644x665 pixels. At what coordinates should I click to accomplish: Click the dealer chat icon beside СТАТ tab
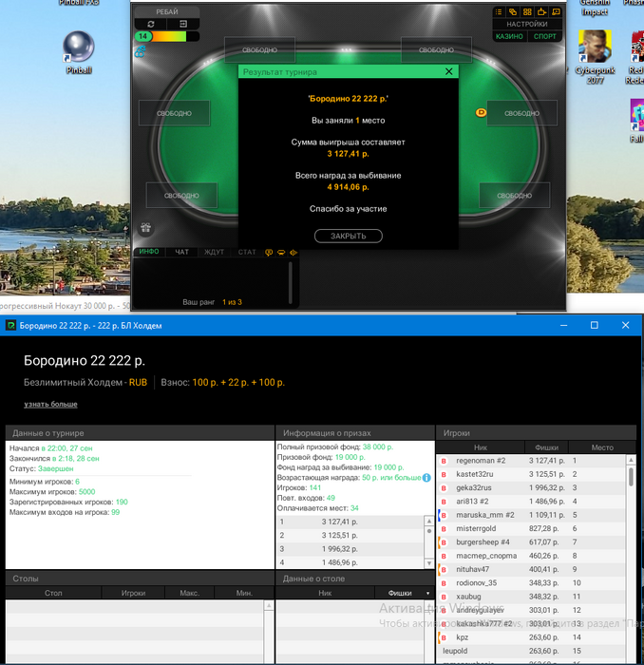pyautogui.click(x=281, y=253)
